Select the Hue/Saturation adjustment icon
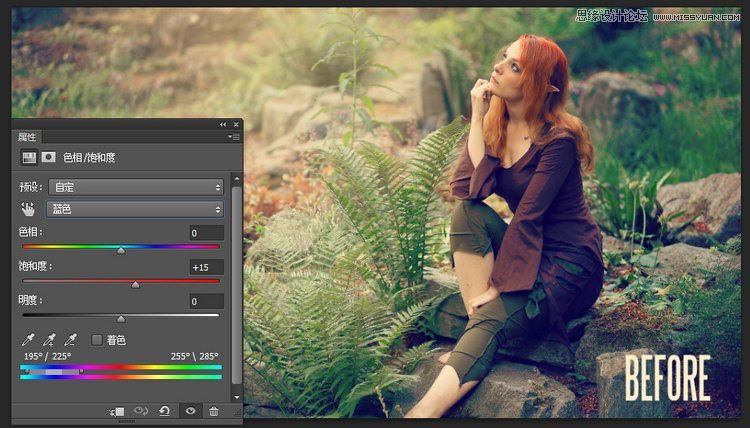This screenshot has width=750, height=428. (29, 157)
